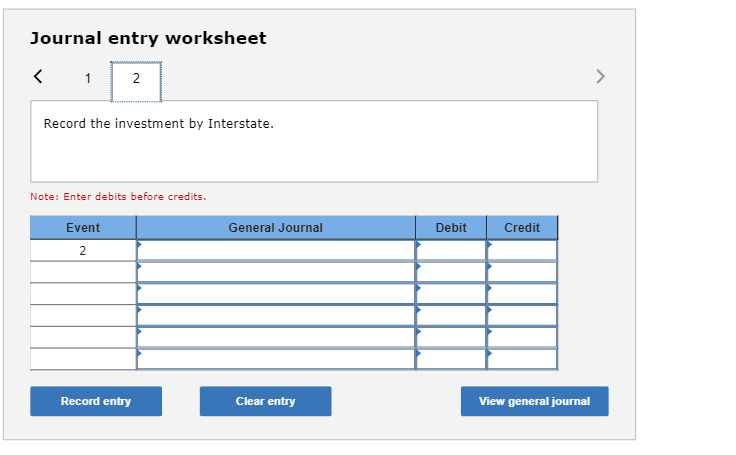Screen dimensions: 736x455
Task: Open General Journal account dropdown in row 6
Action: (x=276, y=359)
